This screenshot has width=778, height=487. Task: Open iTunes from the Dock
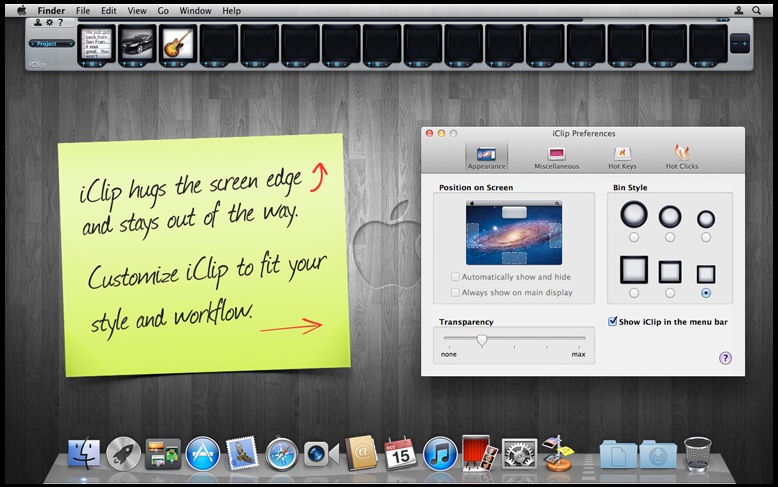(x=440, y=453)
